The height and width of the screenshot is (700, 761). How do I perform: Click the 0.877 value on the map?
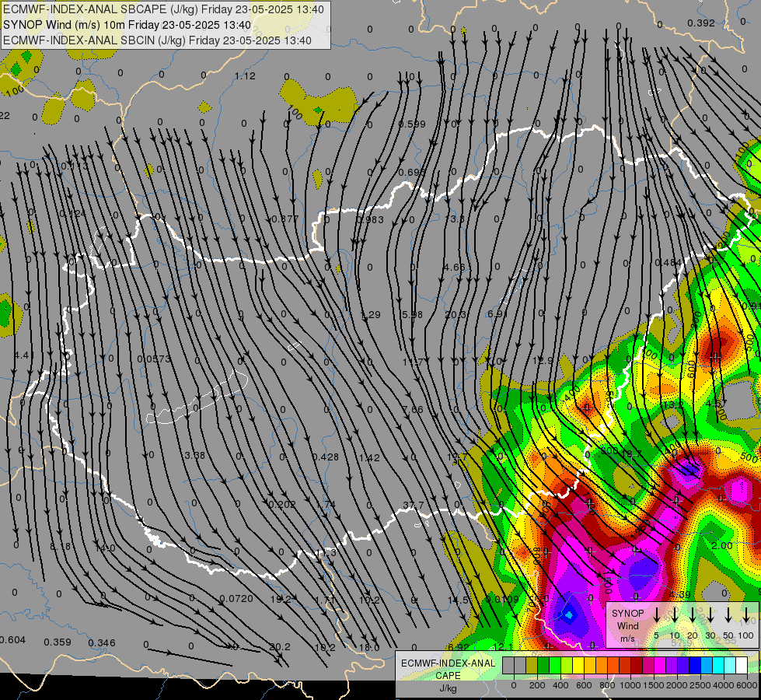(x=285, y=219)
